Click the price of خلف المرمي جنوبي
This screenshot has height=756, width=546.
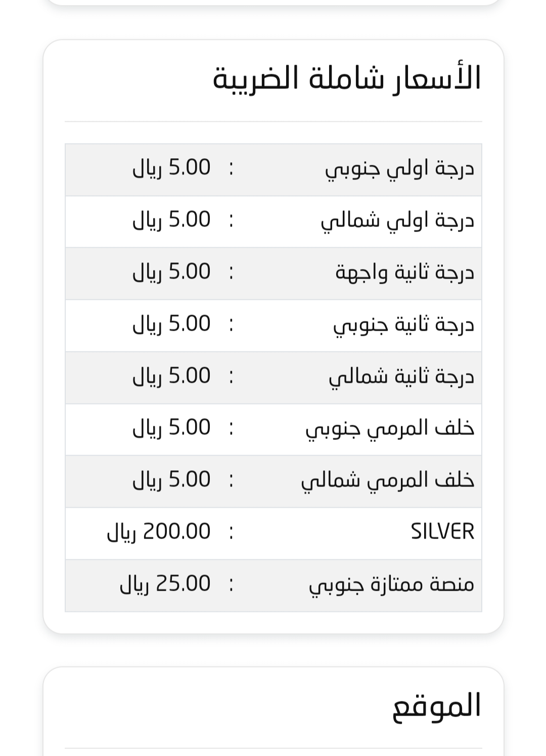click(172, 428)
